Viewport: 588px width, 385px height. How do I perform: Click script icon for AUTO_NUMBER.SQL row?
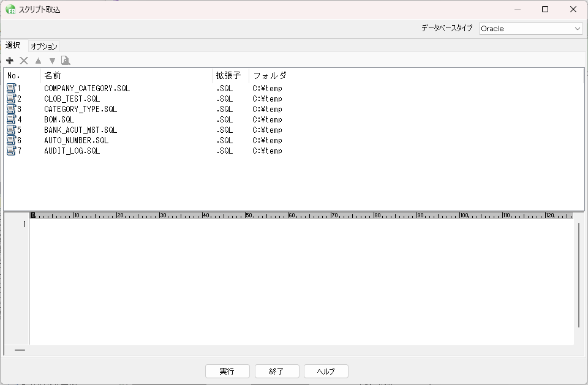(x=11, y=140)
